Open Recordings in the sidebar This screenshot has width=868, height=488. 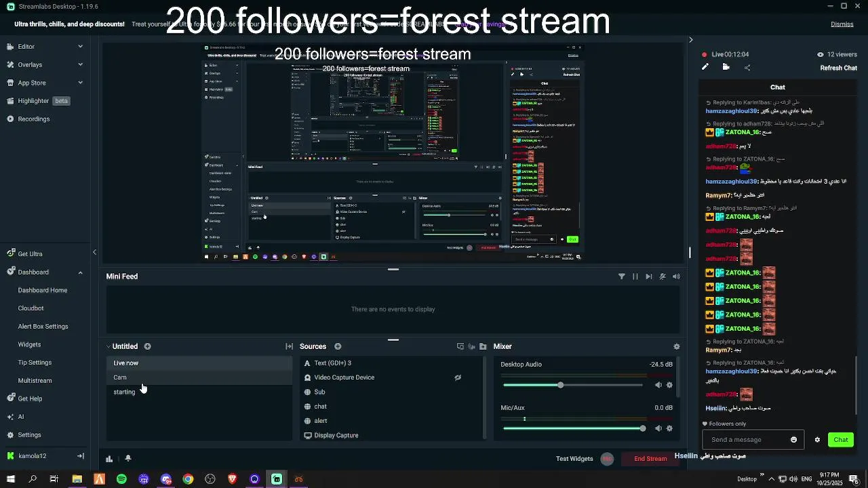coord(28,119)
